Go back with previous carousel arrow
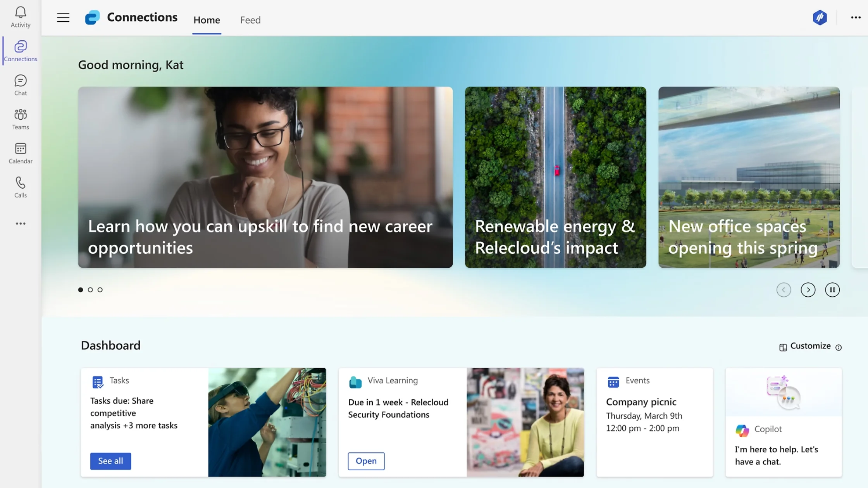 (784, 290)
